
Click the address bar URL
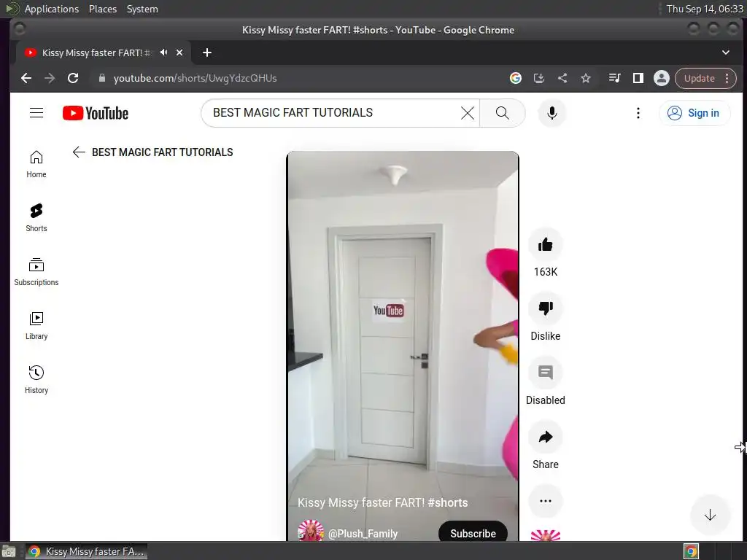coord(195,78)
